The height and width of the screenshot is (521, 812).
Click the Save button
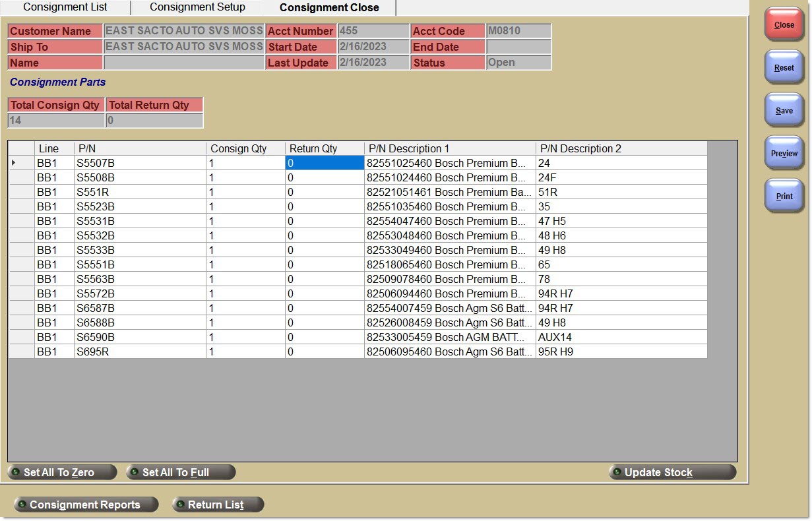[784, 111]
